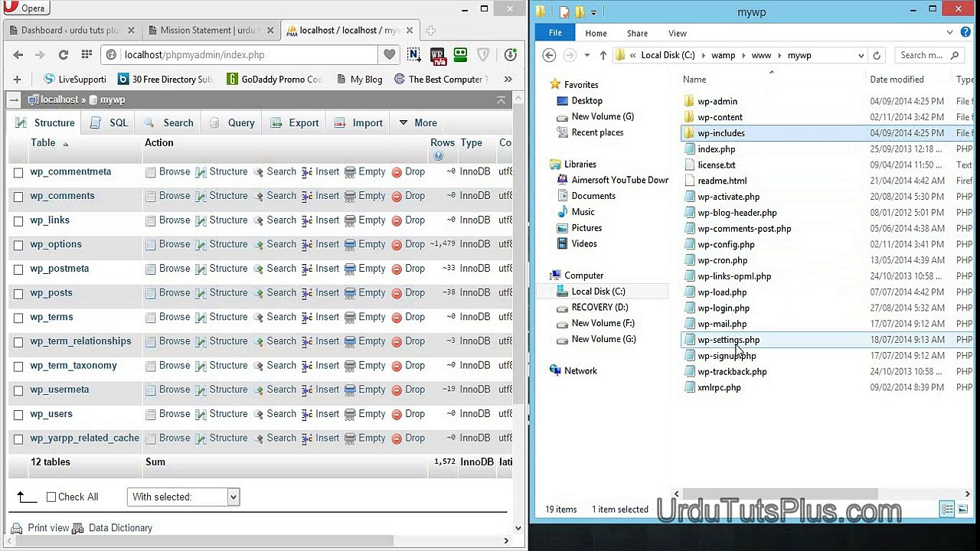This screenshot has width=980, height=551.
Task: Browse the wp_options table
Action: pos(168,244)
